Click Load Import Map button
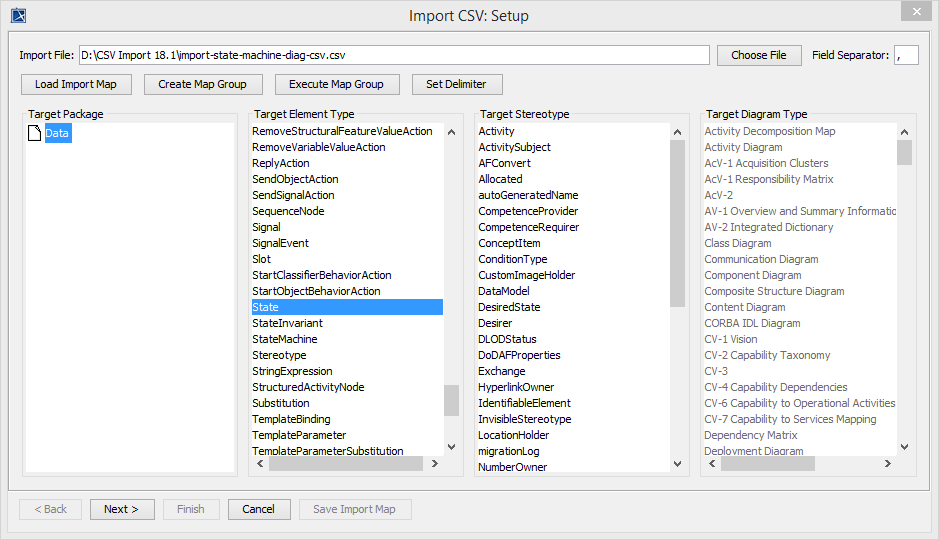The image size is (939, 540). pyautogui.click(x=76, y=84)
